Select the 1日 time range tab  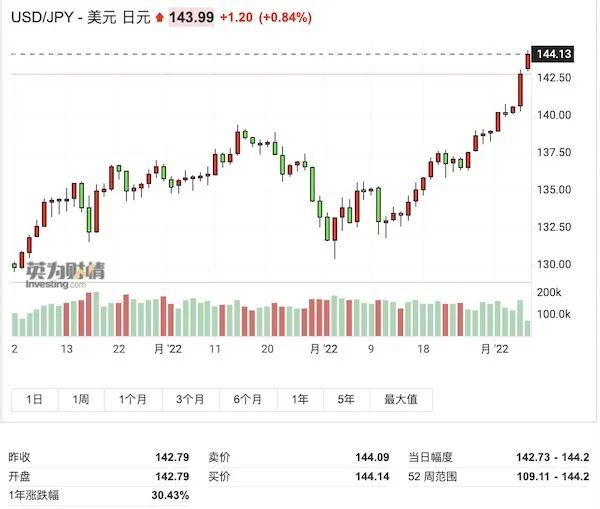pyautogui.click(x=35, y=399)
